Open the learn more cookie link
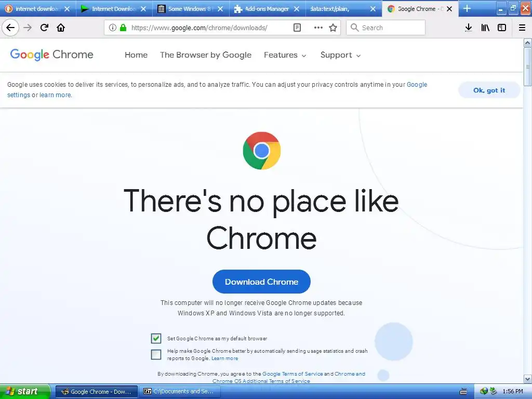Screen dimensions: 532x399 [x=55, y=95]
